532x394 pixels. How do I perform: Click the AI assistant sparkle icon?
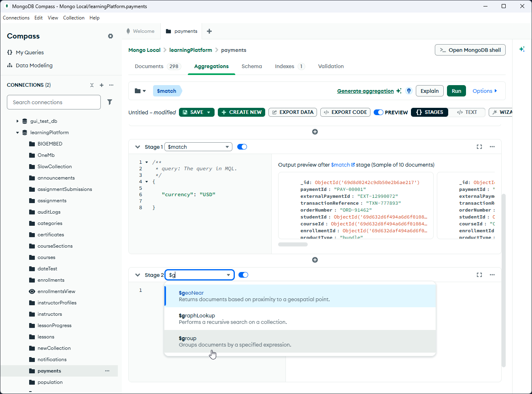(522, 49)
